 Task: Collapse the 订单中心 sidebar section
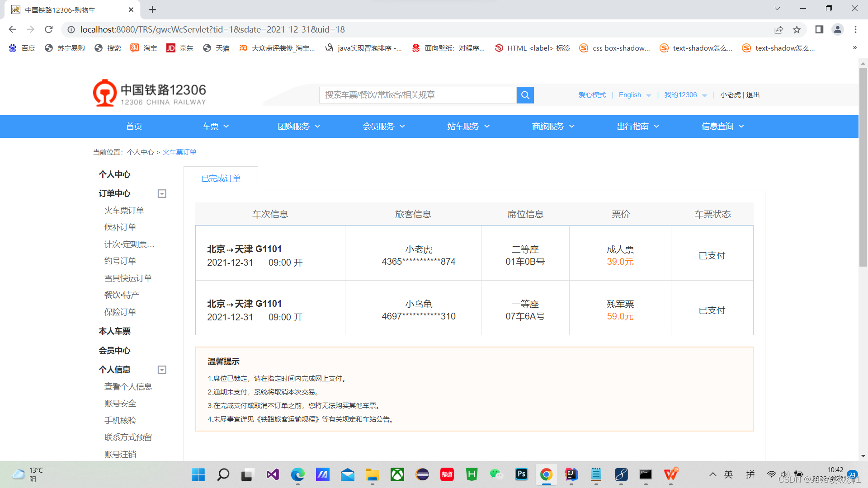(161, 193)
